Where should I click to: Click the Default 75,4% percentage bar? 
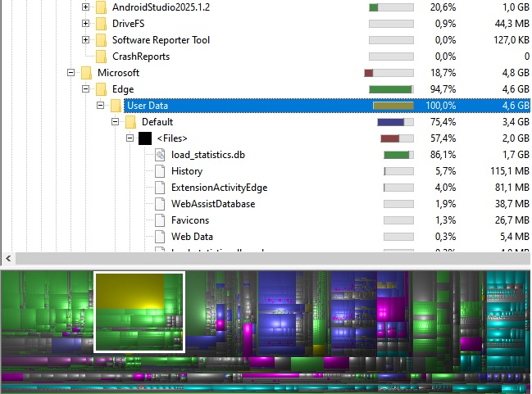click(395, 122)
